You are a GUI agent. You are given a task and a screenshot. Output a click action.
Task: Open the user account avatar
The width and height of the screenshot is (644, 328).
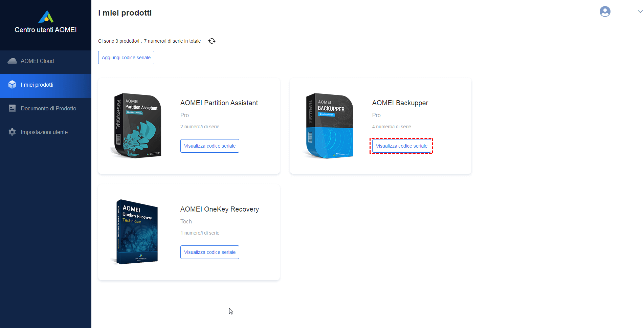point(605,12)
